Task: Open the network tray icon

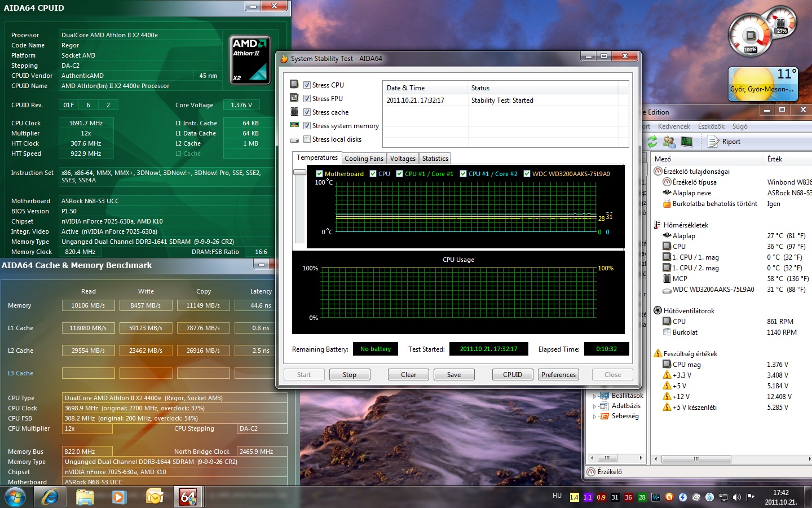Action: point(723,497)
